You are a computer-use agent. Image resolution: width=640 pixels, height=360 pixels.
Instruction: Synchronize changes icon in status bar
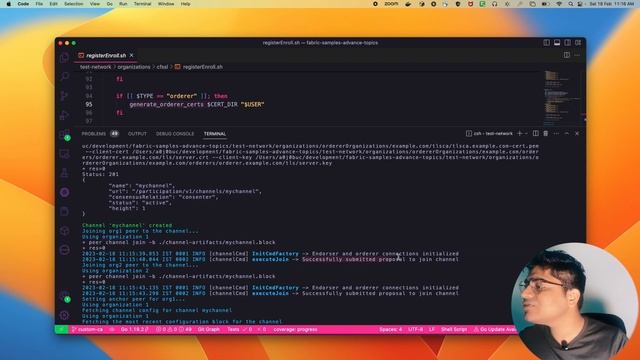111,329
